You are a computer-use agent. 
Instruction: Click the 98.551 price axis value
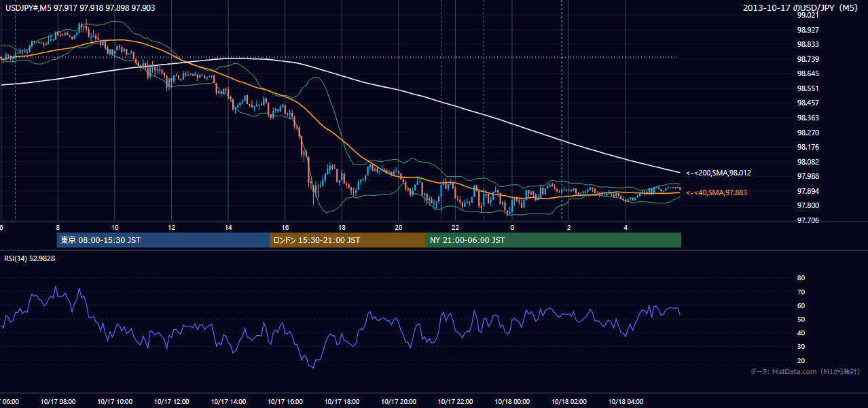tap(807, 88)
